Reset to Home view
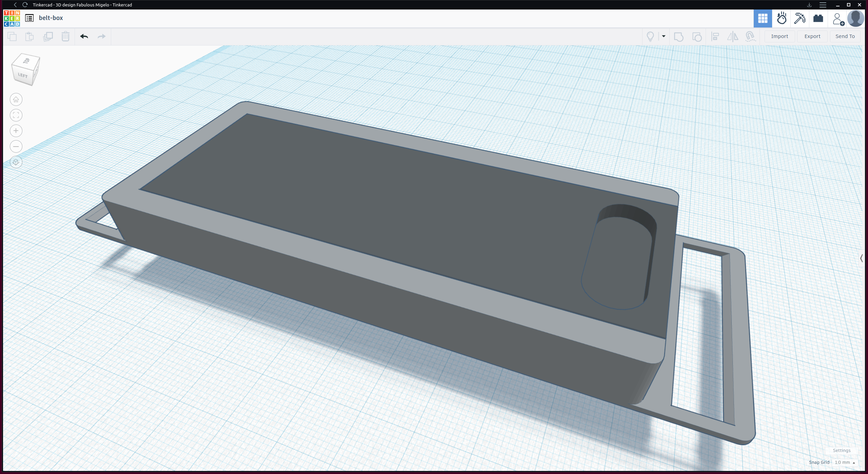This screenshot has width=868, height=474. (x=16, y=99)
